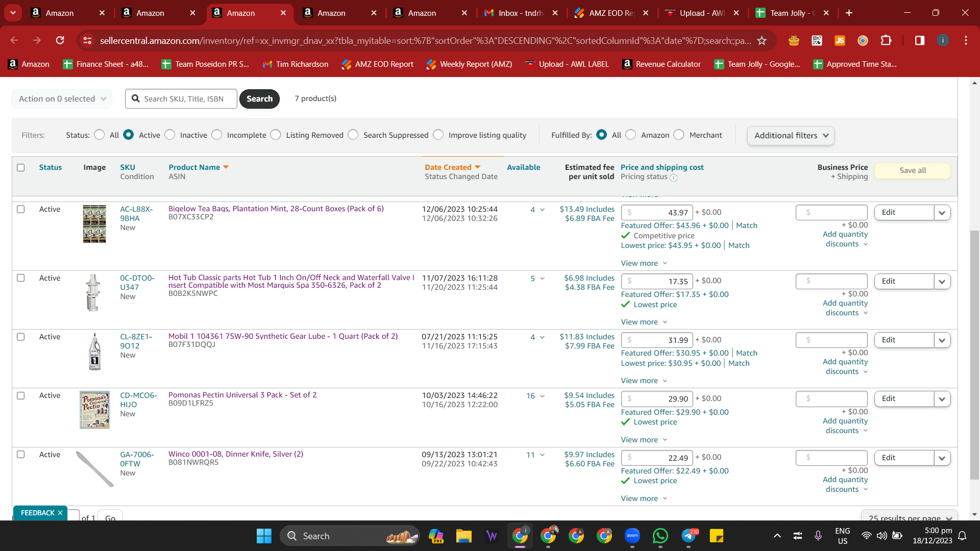Open Edit dropdown arrow for Mobil 1 row
This screenshot has height=551, width=980.
tap(942, 340)
